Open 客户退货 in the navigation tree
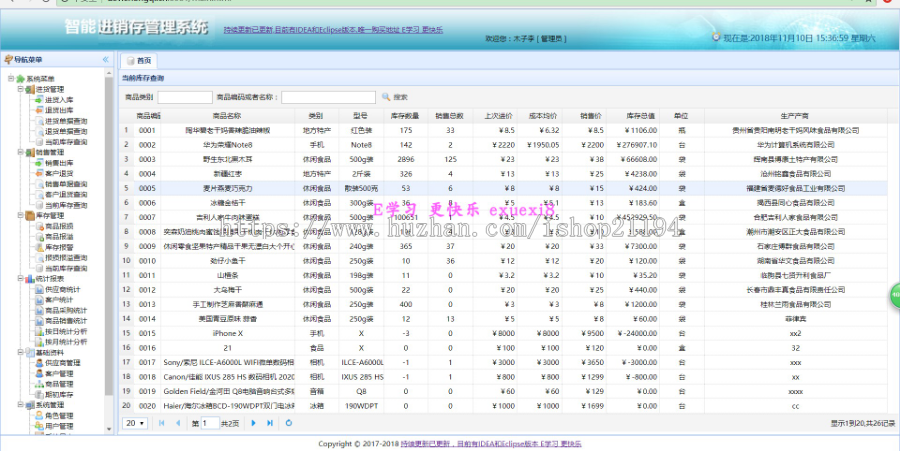900x451 pixels. (x=59, y=173)
